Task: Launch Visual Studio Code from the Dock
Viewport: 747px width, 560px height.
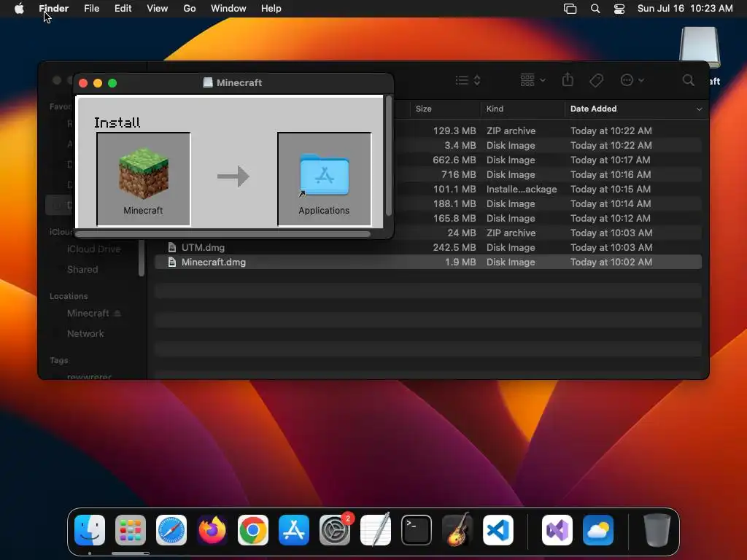Action: tap(498, 530)
